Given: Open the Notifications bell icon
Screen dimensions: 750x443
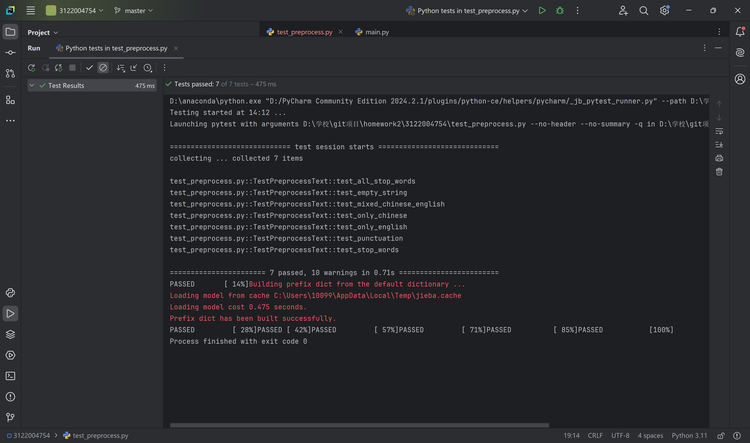Looking at the screenshot, I should click(740, 32).
